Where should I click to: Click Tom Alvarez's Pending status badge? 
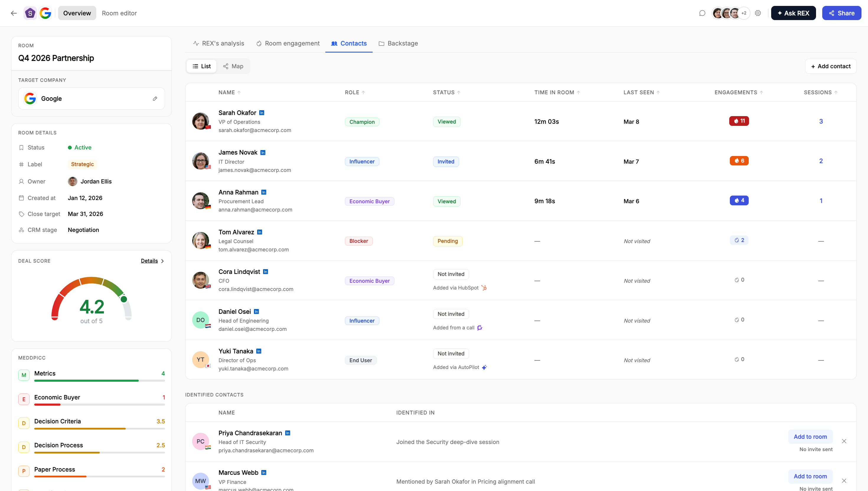[448, 241]
